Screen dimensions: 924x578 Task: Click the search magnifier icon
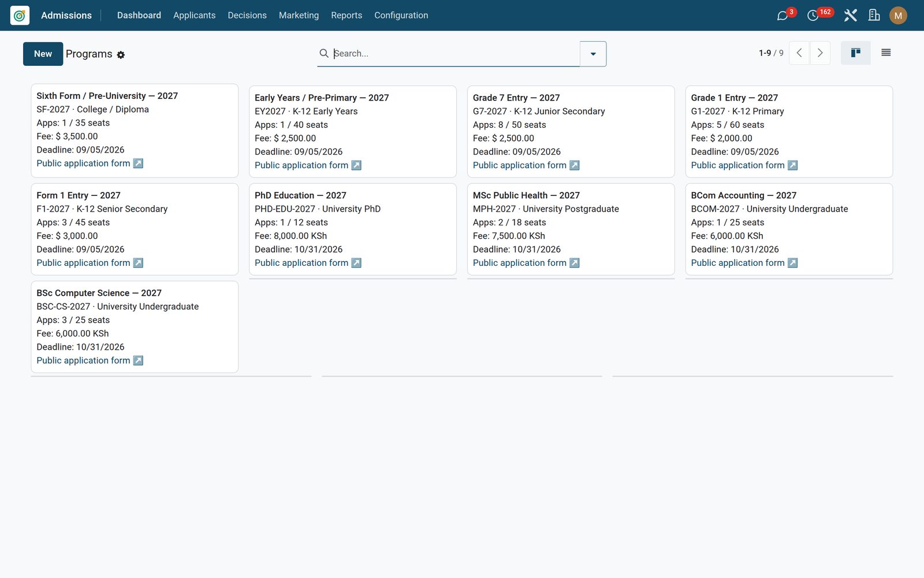tap(324, 53)
